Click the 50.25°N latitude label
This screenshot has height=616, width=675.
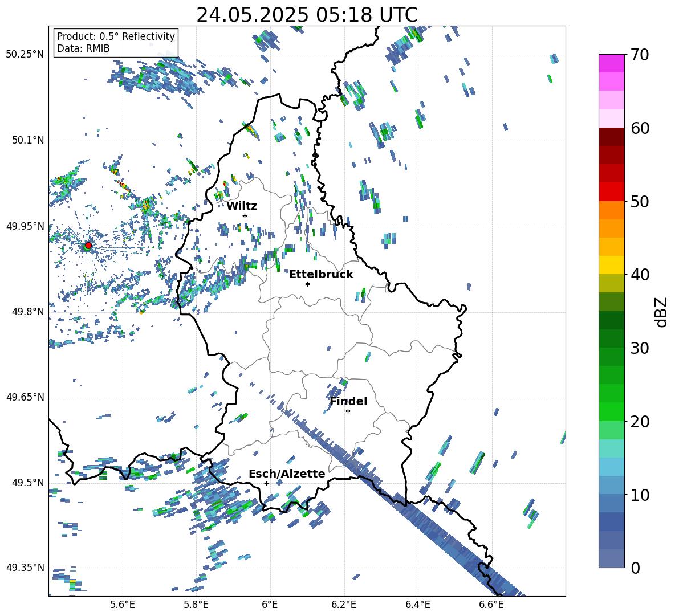pos(25,55)
